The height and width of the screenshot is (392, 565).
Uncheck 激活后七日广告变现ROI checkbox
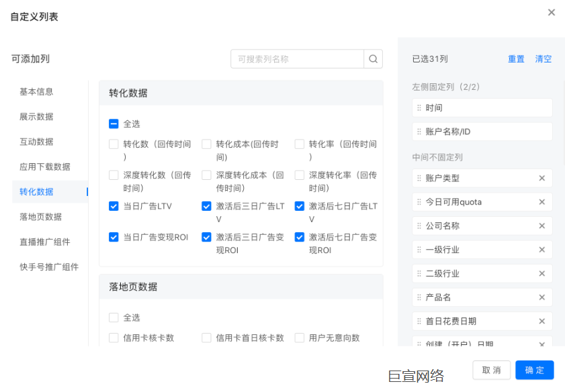[x=300, y=237]
